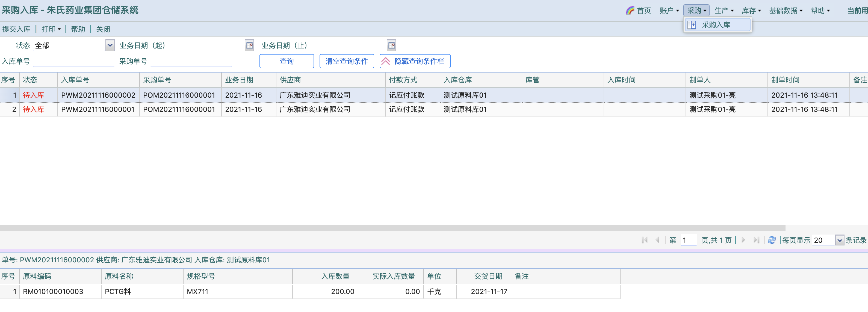Click the rainbow 首页 home icon
This screenshot has height=312, width=868.
[x=630, y=10]
